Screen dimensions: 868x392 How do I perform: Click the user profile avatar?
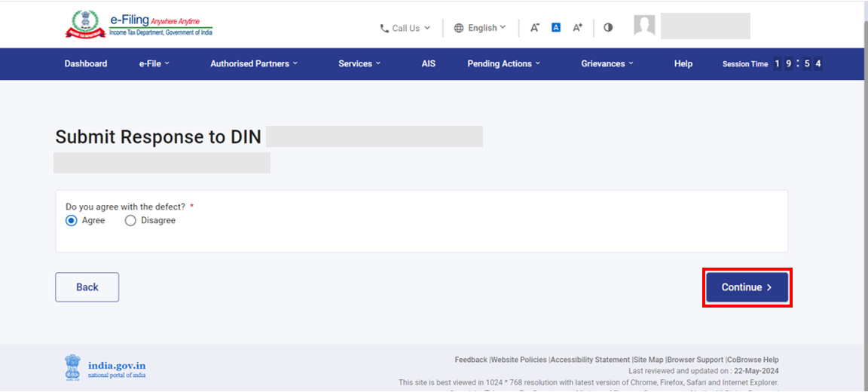coord(644,26)
